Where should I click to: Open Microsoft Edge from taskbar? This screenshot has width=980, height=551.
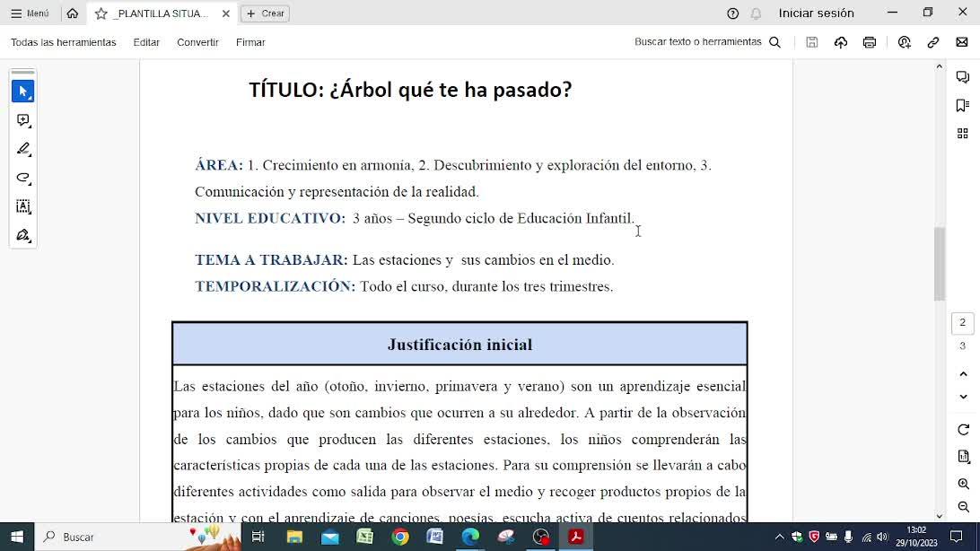(x=470, y=537)
